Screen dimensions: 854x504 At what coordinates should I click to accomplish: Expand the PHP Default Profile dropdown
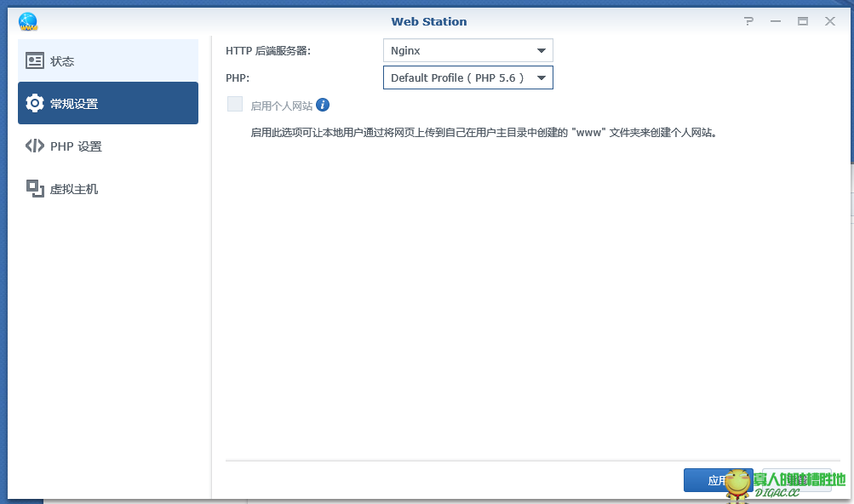[467, 77]
